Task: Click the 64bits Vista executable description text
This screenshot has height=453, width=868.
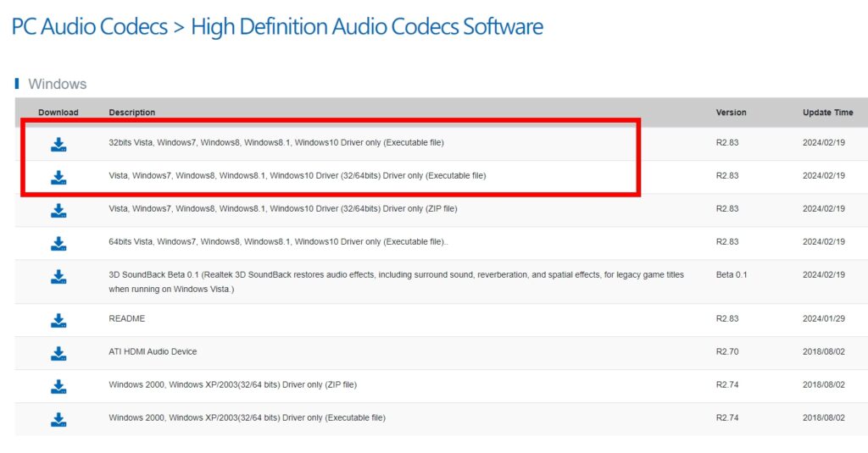Action: pos(278,241)
